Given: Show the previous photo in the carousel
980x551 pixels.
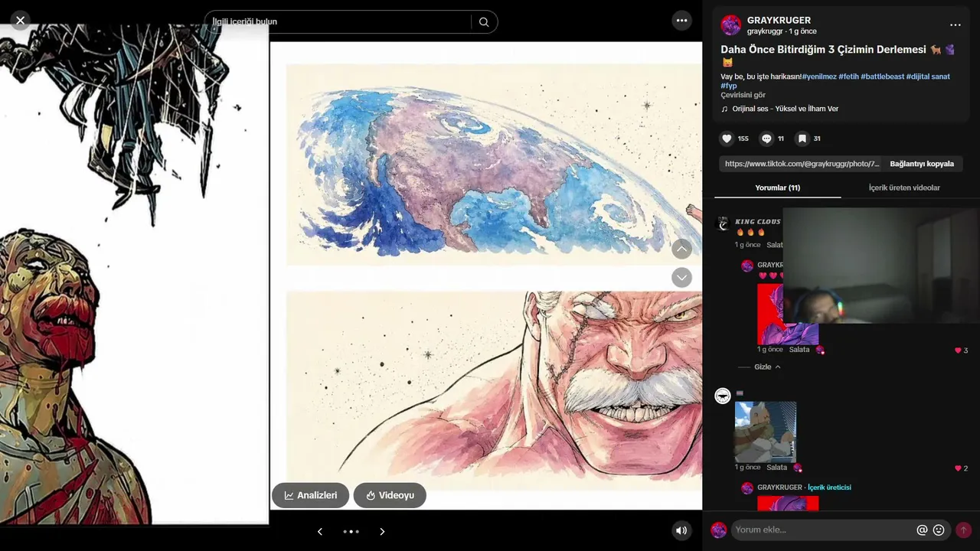Looking at the screenshot, I should pos(320,531).
